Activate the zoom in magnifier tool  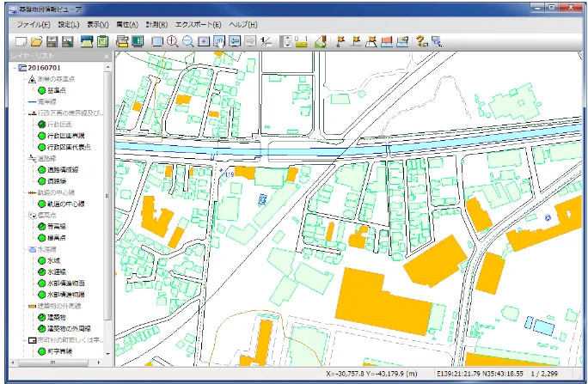point(173,41)
